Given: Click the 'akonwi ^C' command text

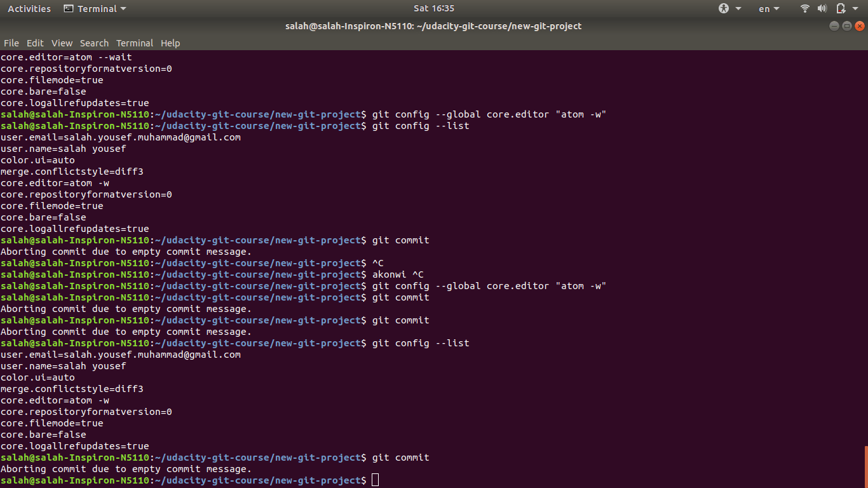Looking at the screenshot, I should click(398, 274).
